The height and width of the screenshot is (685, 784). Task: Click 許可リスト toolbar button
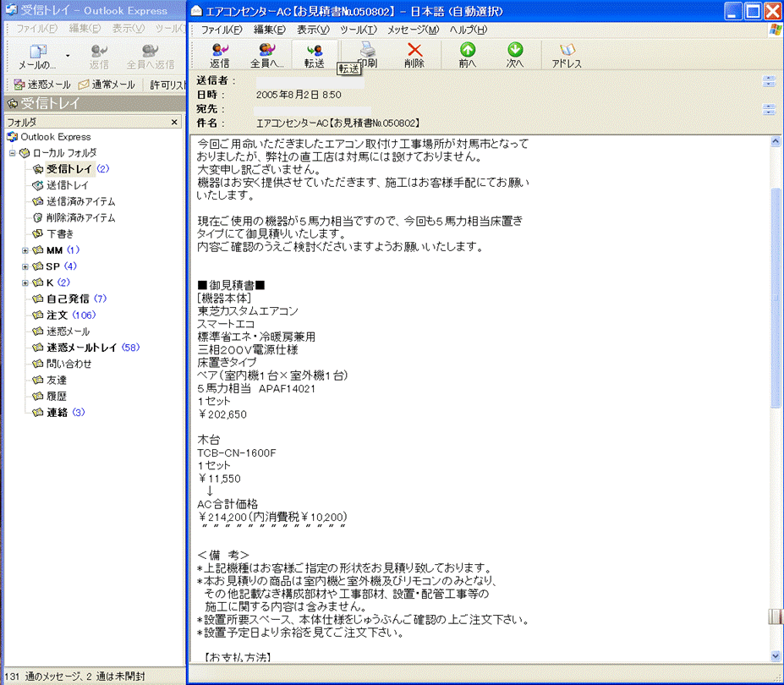pos(167,85)
